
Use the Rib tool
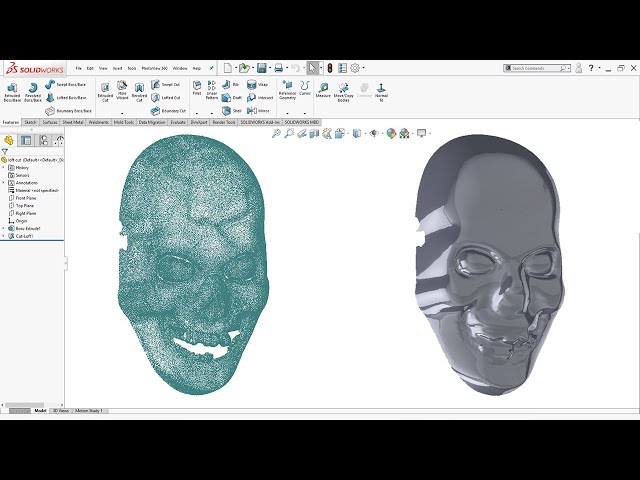coord(231,84)
